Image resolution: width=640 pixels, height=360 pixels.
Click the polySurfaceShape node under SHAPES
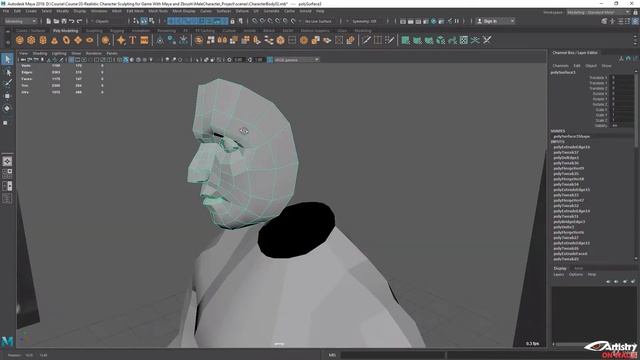[572, 136]
